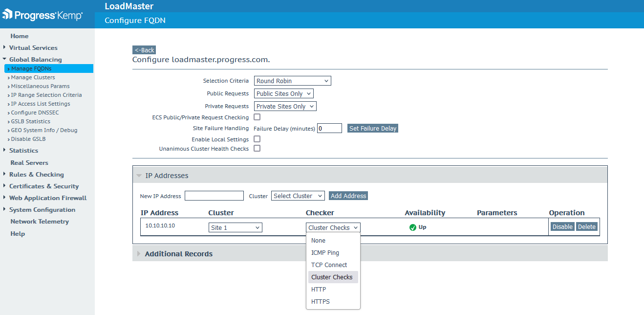This screenshot has width=644, height=315.
Task: Expand the Additional Records section
Action: pos(370,254)
